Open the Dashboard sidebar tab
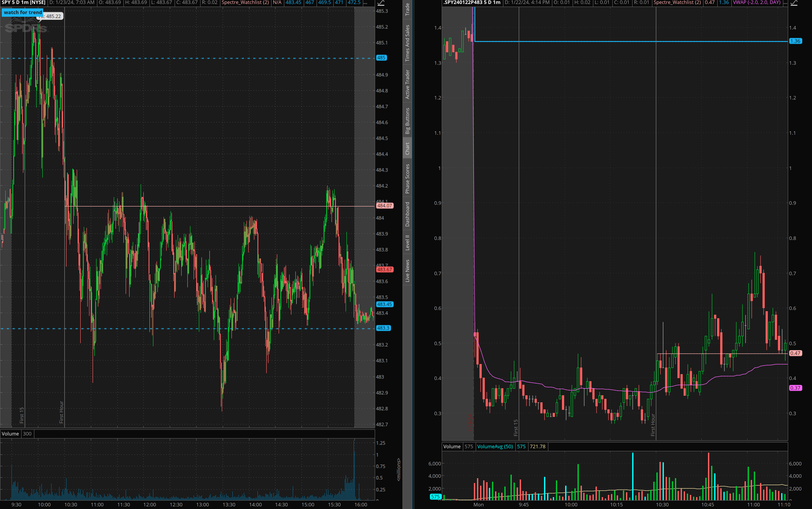Screen dimensions: 812x509 point(407,214)
